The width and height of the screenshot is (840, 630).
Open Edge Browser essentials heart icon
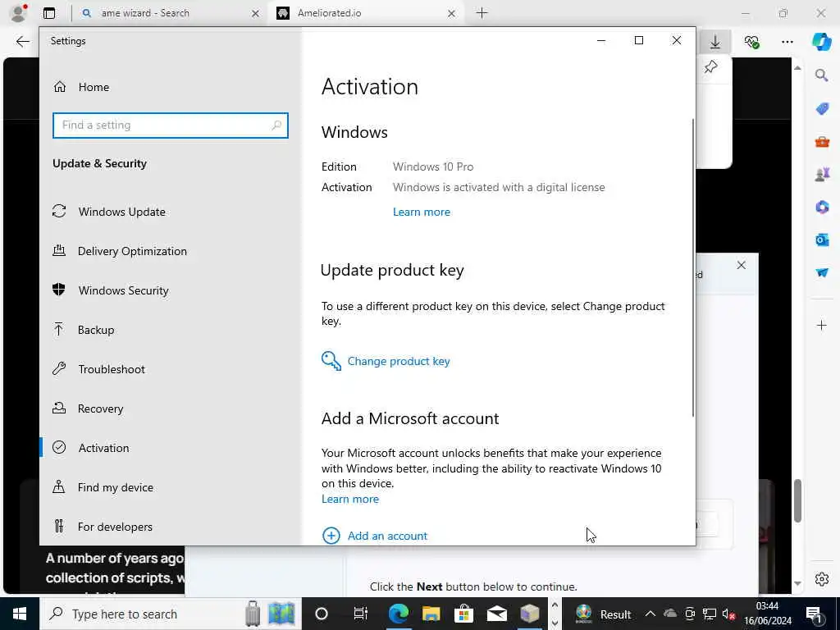[751, 42]
